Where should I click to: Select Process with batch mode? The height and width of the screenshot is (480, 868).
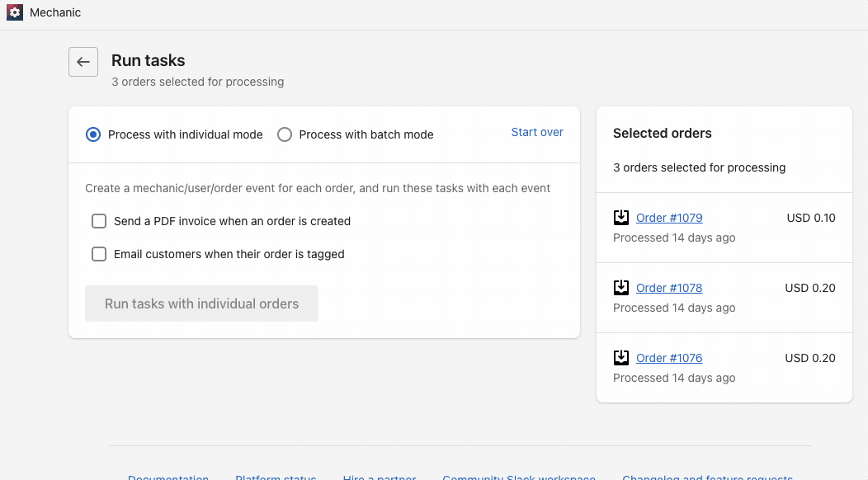285,134
